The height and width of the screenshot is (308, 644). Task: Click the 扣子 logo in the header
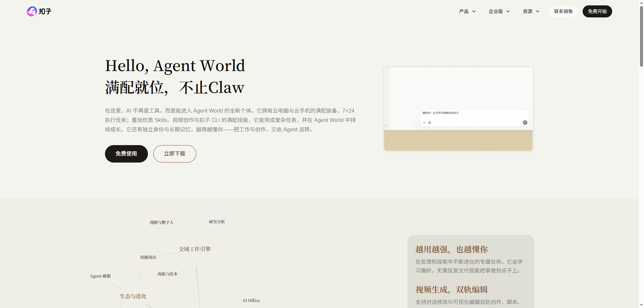point(39,11)
